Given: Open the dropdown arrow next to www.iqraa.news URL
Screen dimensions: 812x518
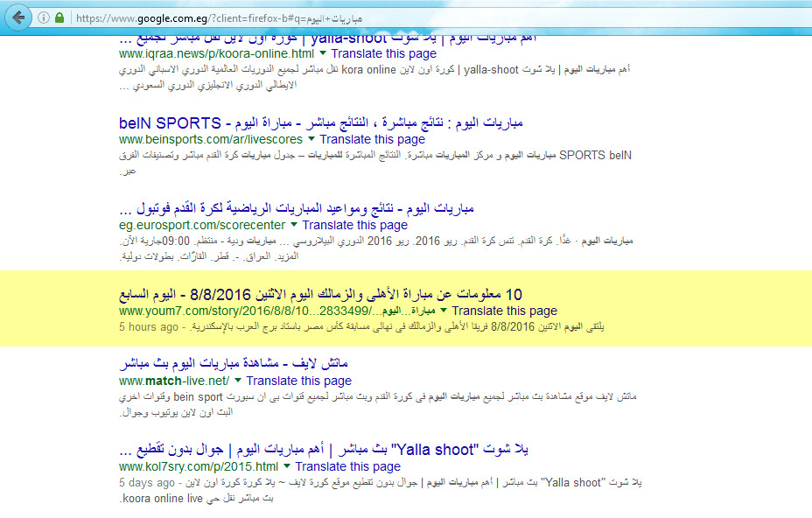Looking at the screenshot, I should pyautogui.click(x=323, y=52).
